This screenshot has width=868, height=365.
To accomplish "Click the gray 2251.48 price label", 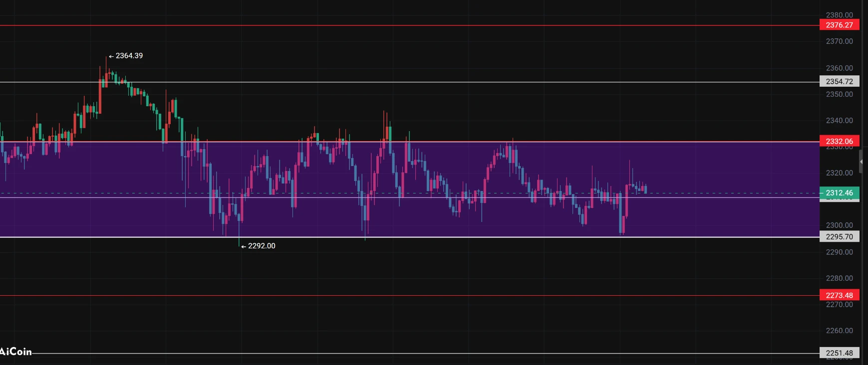I will point(840,353).
